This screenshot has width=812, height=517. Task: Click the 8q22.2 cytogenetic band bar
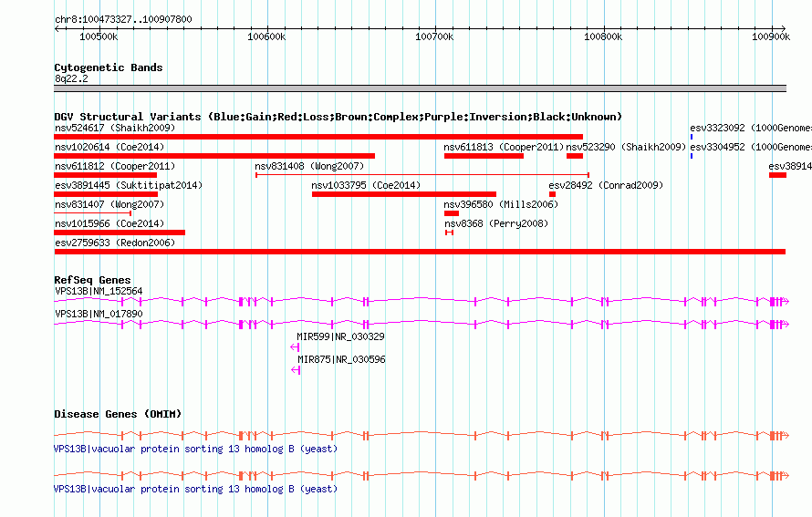coord(420,88)
